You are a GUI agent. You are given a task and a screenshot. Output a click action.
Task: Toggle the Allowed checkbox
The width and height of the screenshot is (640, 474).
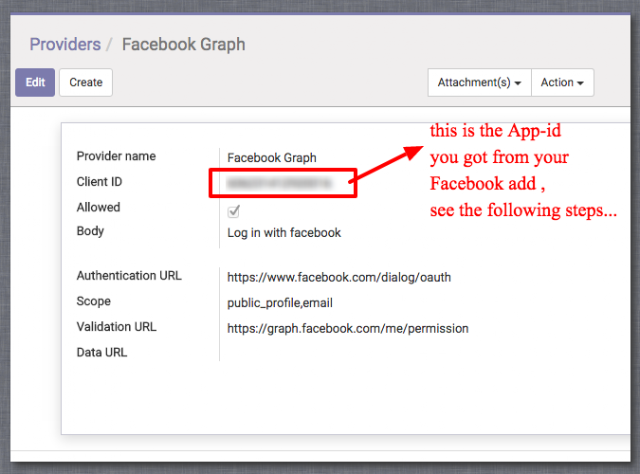coord(233,211)
